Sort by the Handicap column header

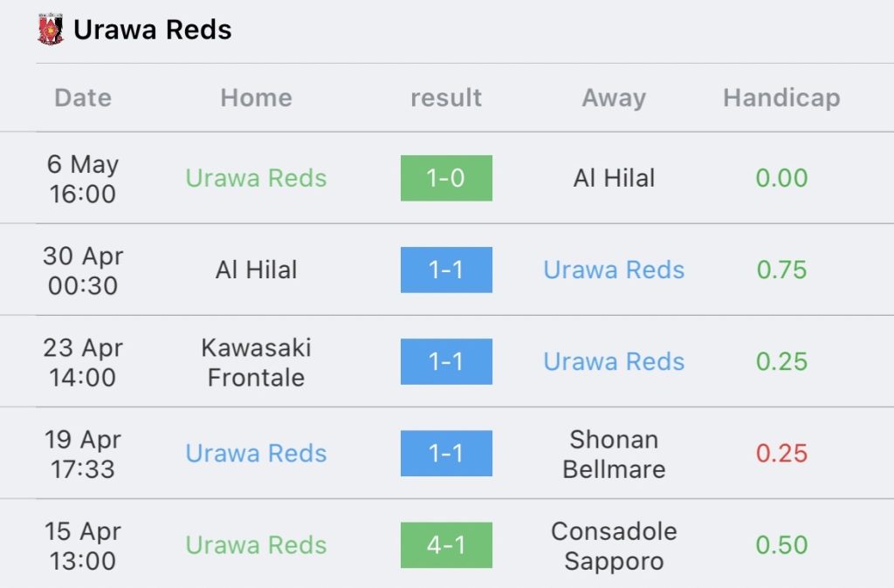(x=781, y=99)
